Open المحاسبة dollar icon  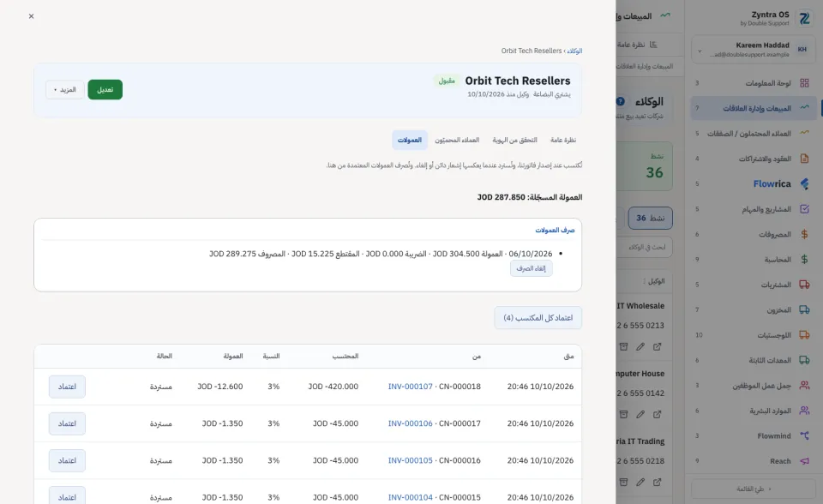[804, 260]
